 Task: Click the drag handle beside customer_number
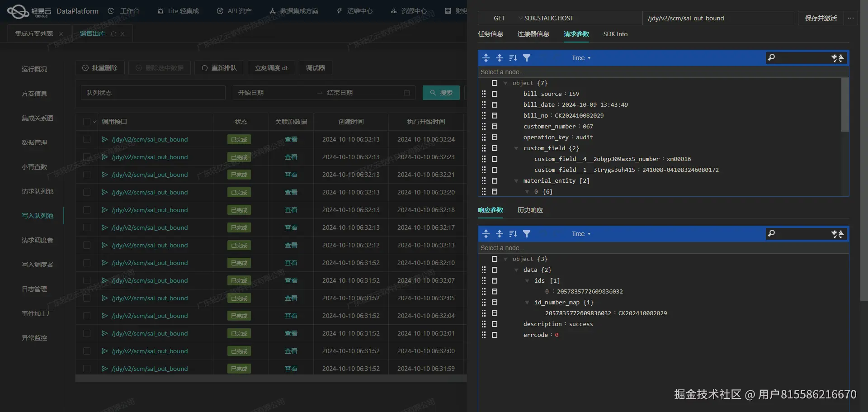[x=484, y=126]
